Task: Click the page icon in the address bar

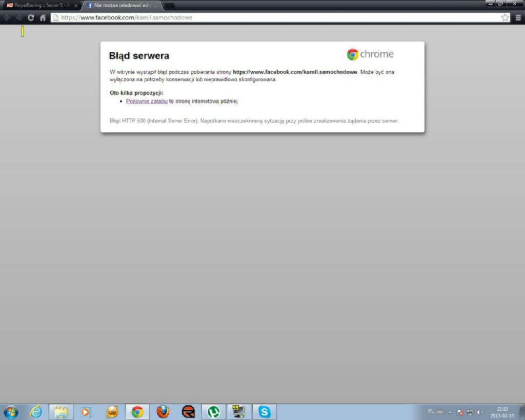Action: pos(56,17)
